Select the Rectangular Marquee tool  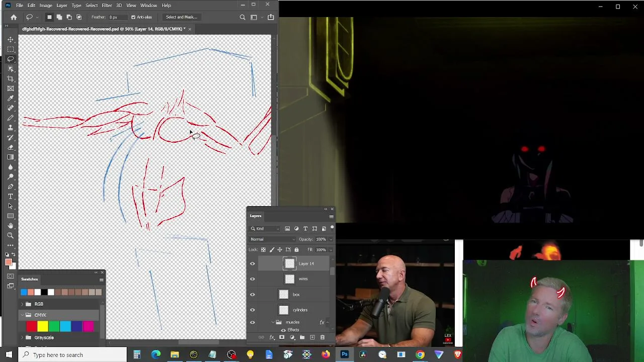click(11, 49)
